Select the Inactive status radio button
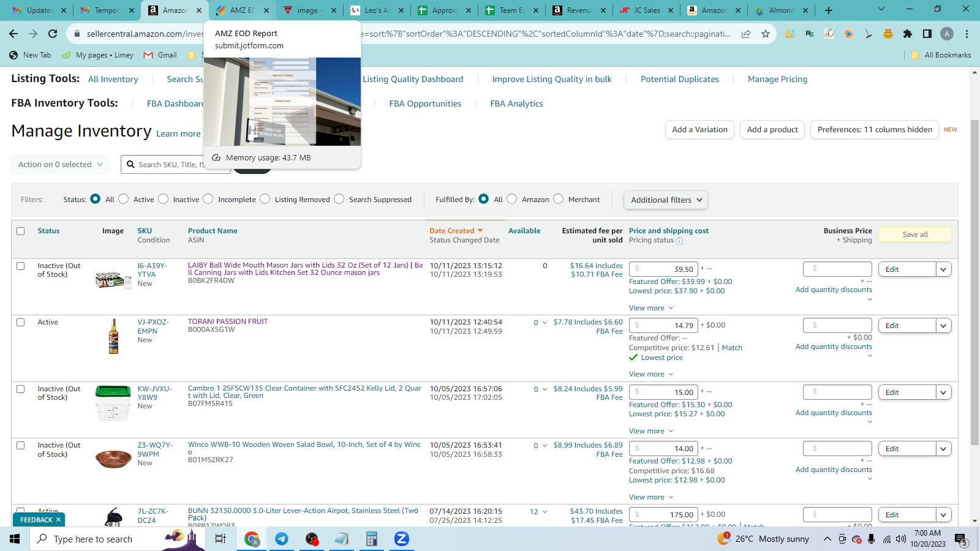The height and width of the screenshot is (551, 980). [x=163, y=199]
